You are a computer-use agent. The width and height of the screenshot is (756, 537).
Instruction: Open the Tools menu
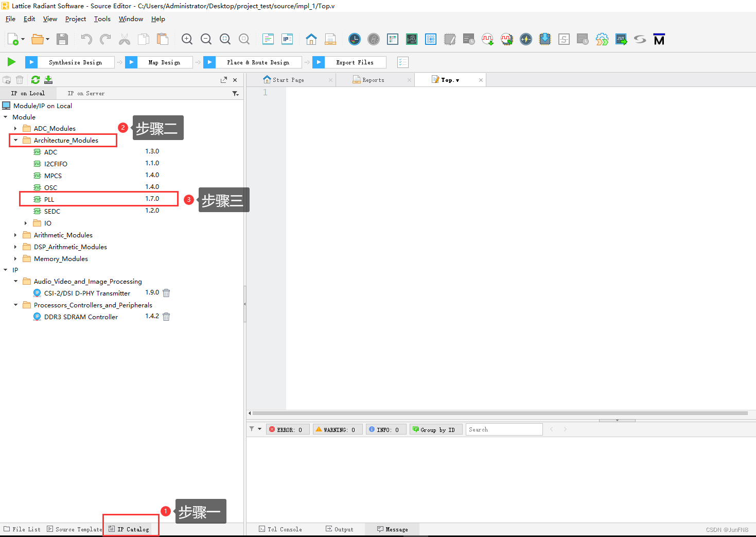[102, 19]
